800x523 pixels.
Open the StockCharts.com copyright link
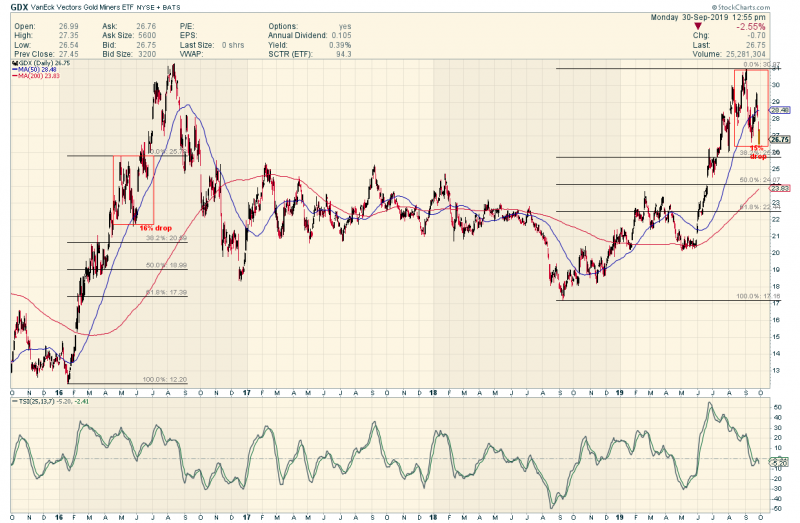coord(740,7)
